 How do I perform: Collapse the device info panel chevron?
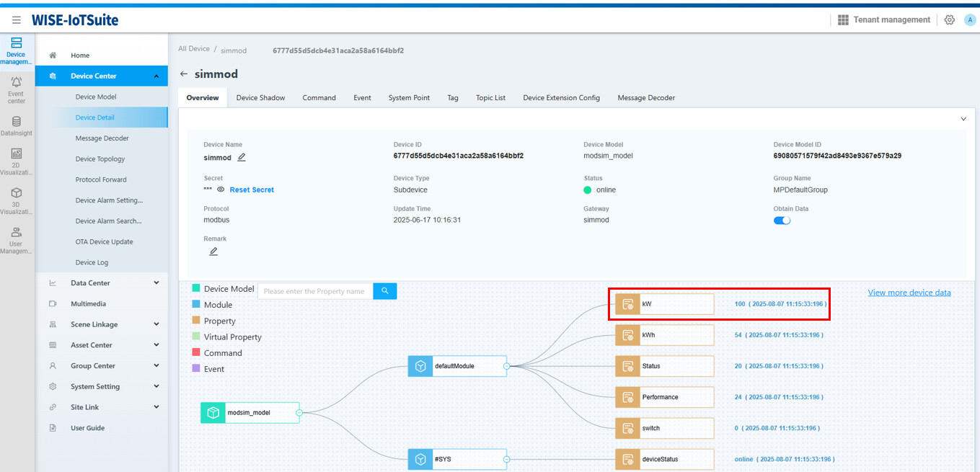963,119
